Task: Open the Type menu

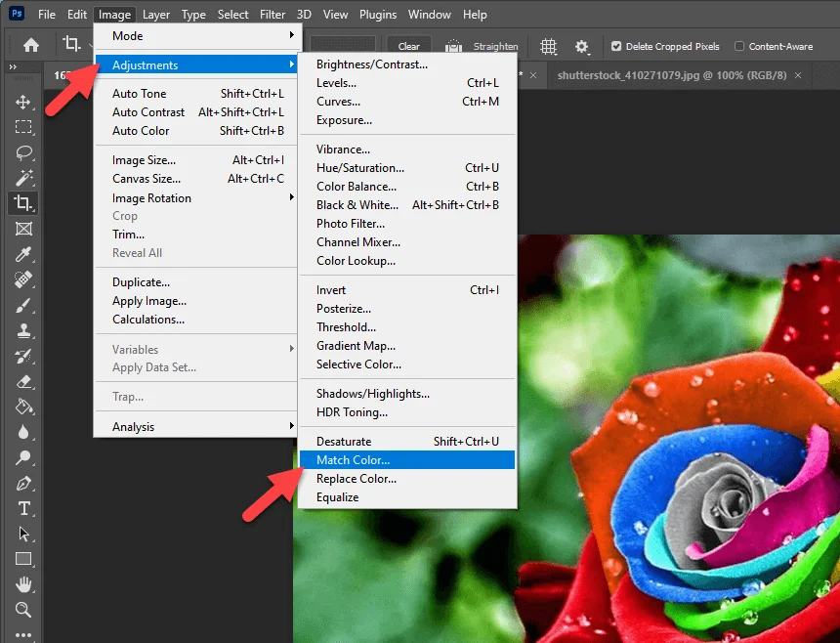Action: click(193, 15)
